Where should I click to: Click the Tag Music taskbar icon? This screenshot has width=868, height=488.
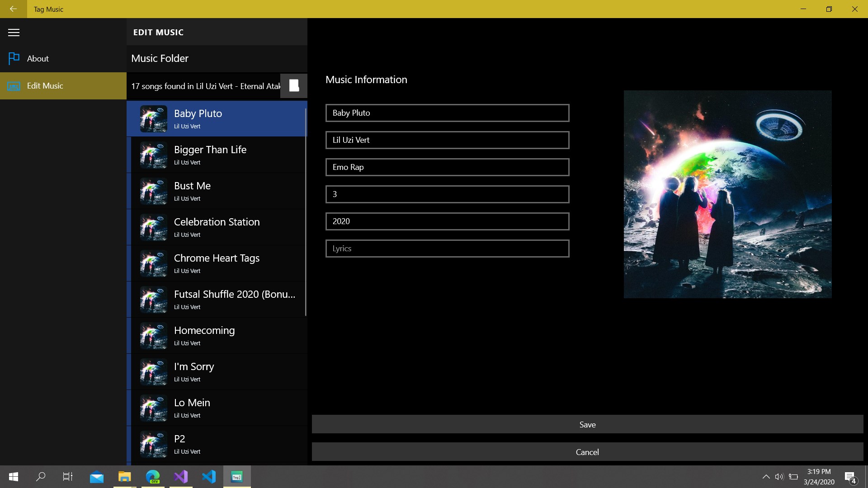pyautogui.click(x=237, y=477)
